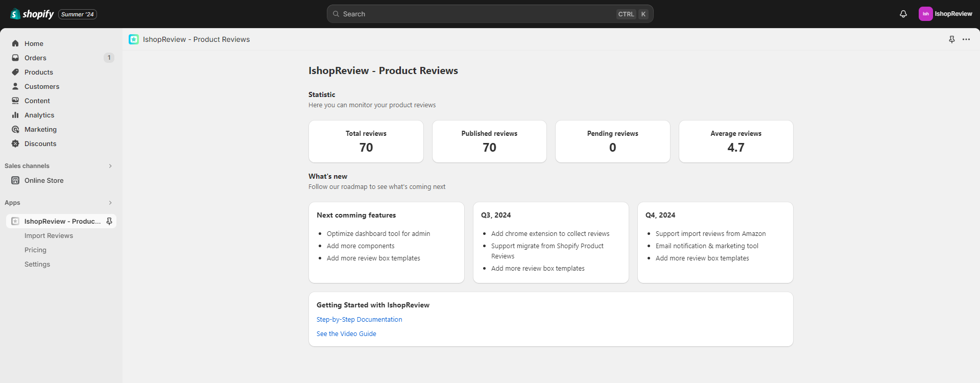Click 'Getting Started with IshopReview' heading
980x383 pixels.
(373, 305)
